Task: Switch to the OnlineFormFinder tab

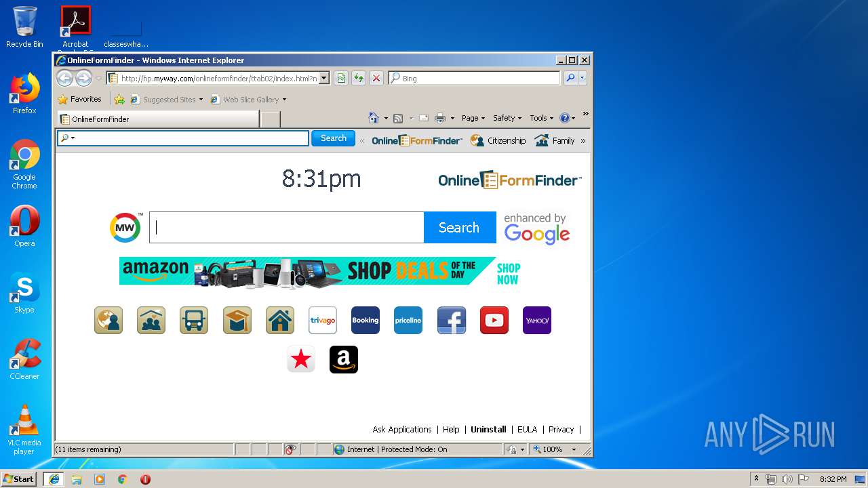Action: point(157,119)
